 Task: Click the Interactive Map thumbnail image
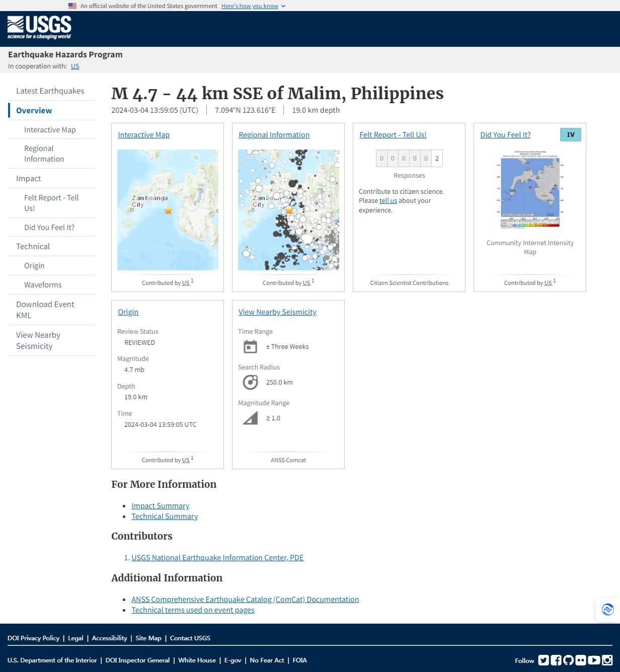(x=168, y=210)
